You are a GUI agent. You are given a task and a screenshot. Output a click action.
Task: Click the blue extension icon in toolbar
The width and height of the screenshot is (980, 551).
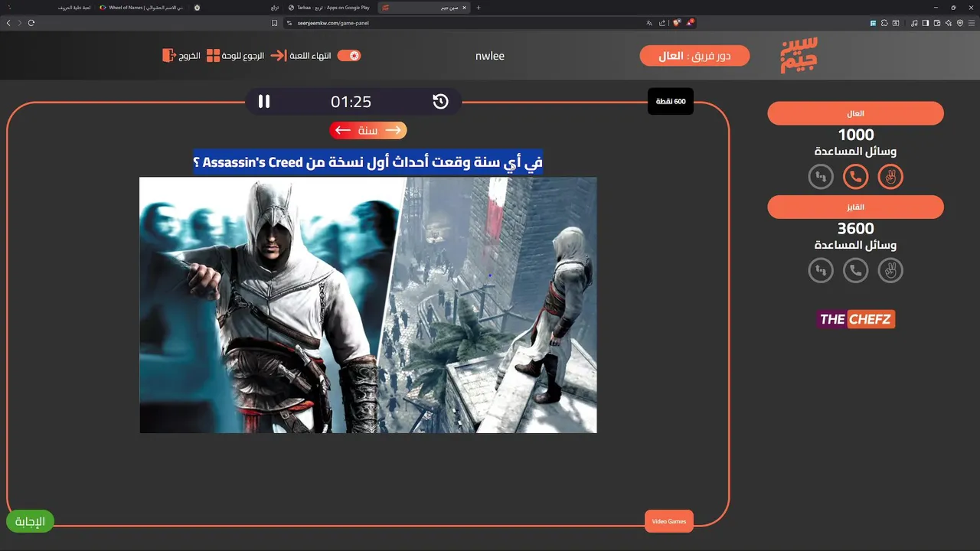point(873,23)
